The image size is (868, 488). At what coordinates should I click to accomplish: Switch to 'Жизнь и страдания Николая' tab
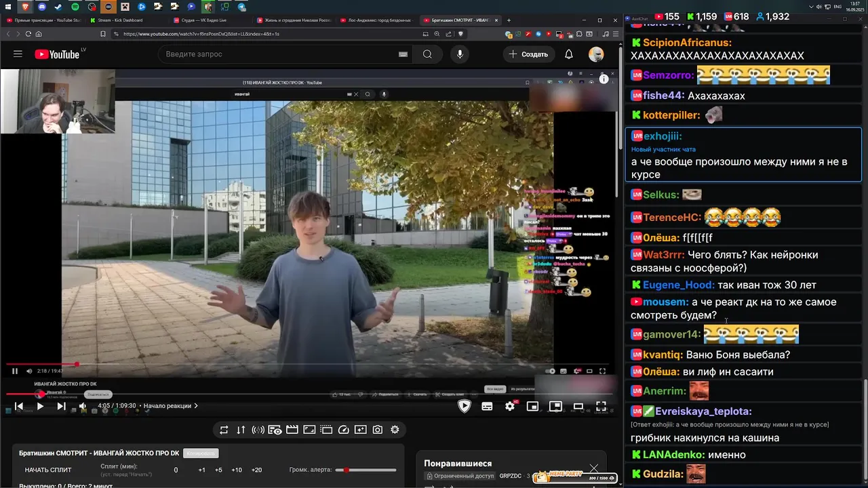click(x=293, y=20)
